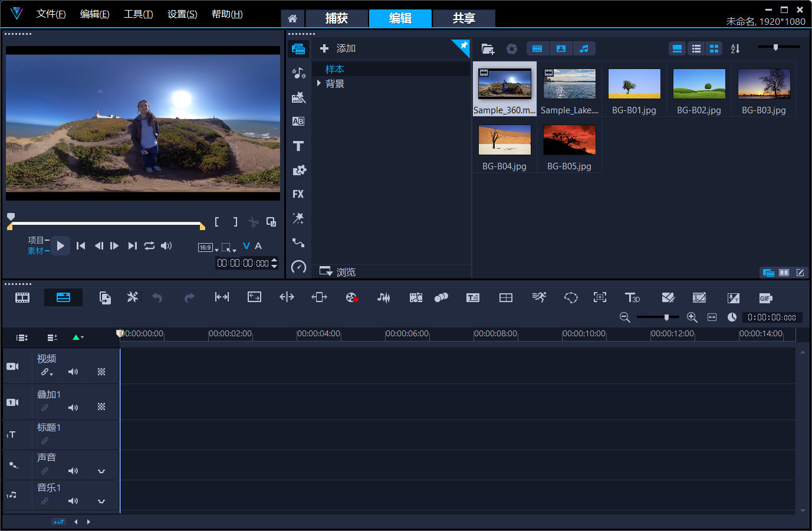Toggle show videos filter in library
812x531 pixels.
(537, 48)
